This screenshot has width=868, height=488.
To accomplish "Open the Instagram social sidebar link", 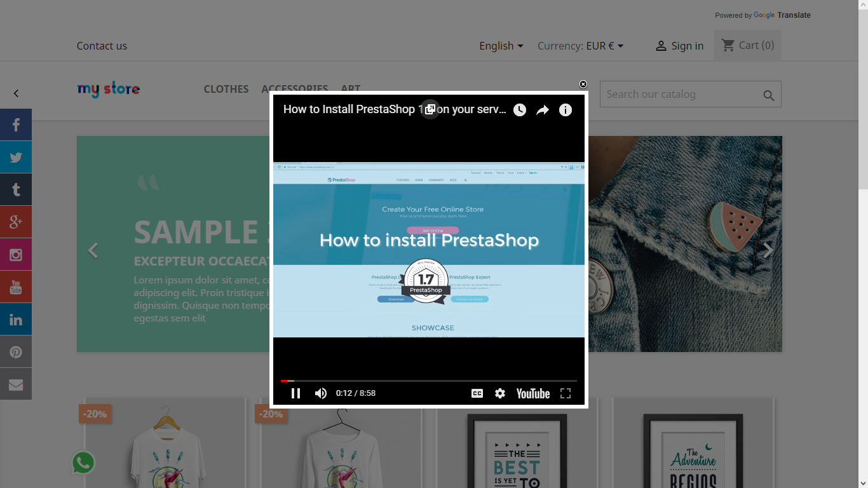I will point(16,254).
